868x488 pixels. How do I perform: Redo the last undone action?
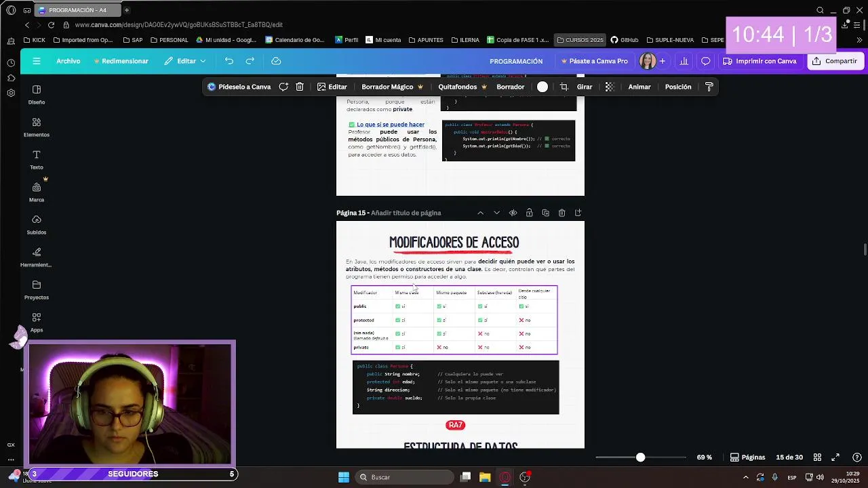tap(250, 61)
